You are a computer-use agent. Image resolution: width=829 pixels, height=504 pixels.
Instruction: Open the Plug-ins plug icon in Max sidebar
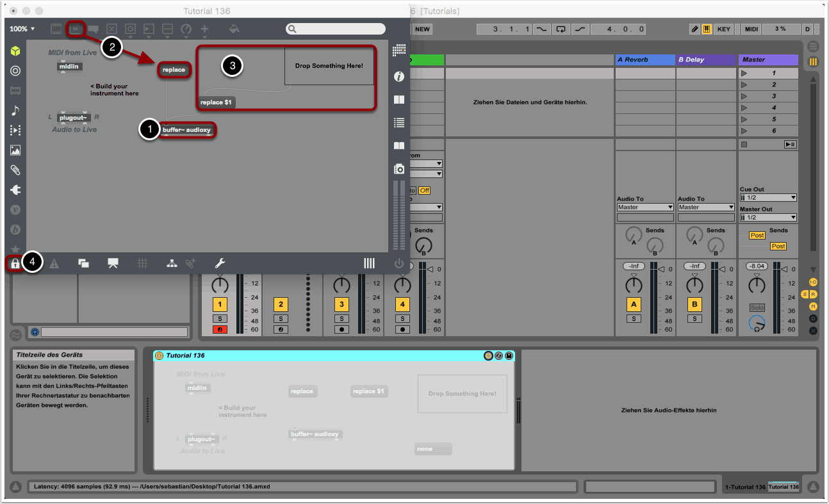coord(15,190)
